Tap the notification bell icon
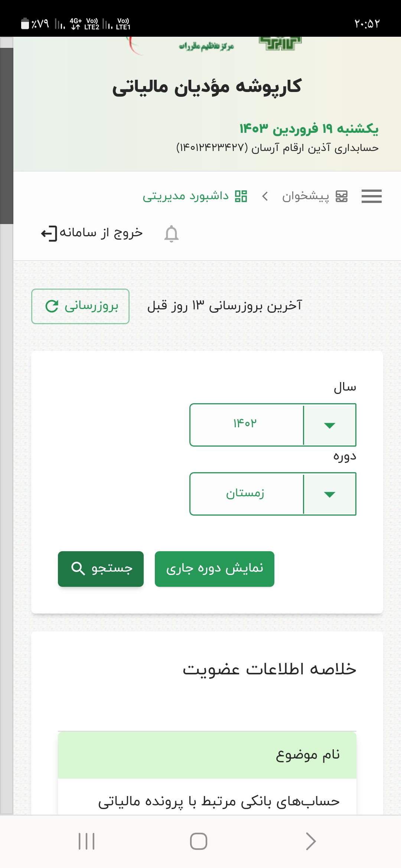The image size is (401, 868). tap(171, 234)
